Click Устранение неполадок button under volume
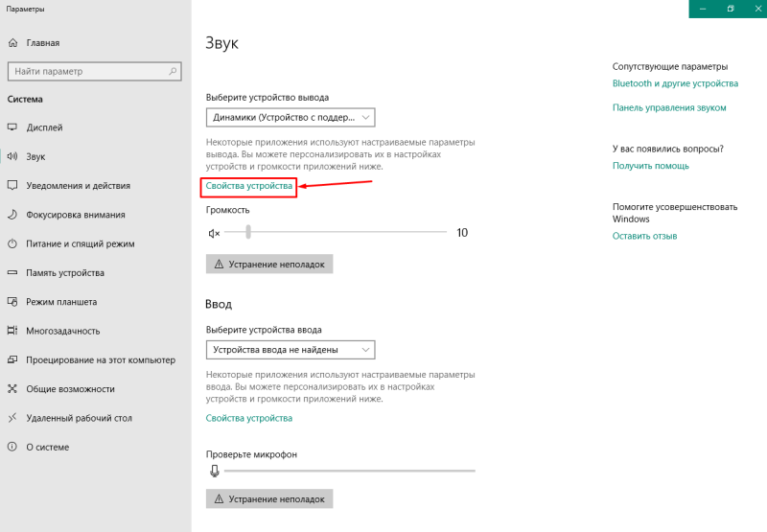767x532 pixels. [269, 264]
